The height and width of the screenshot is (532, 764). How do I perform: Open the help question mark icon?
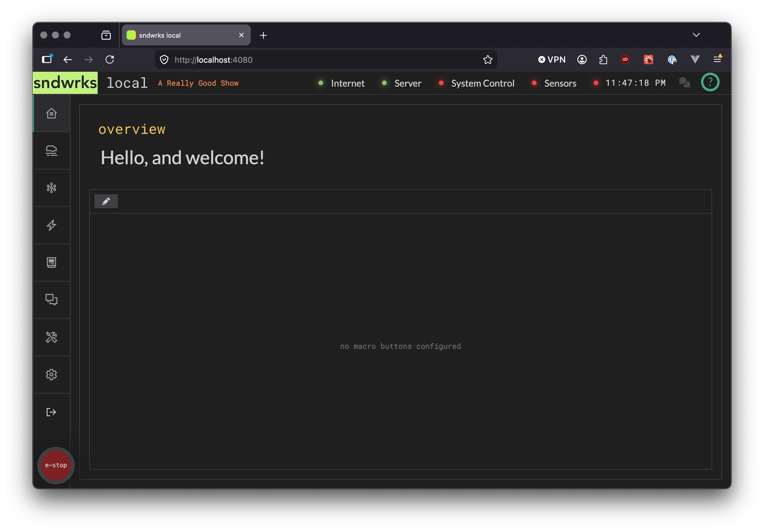coord(710,82)
